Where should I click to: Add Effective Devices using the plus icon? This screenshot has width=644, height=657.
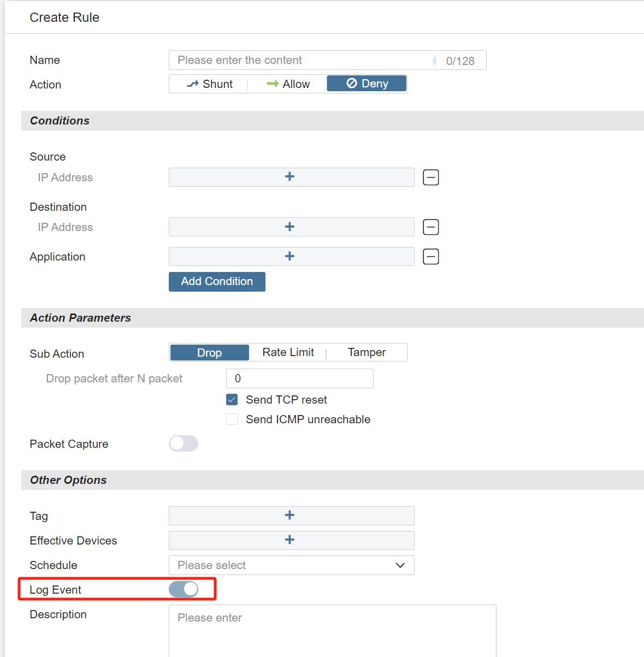point(290,540)
